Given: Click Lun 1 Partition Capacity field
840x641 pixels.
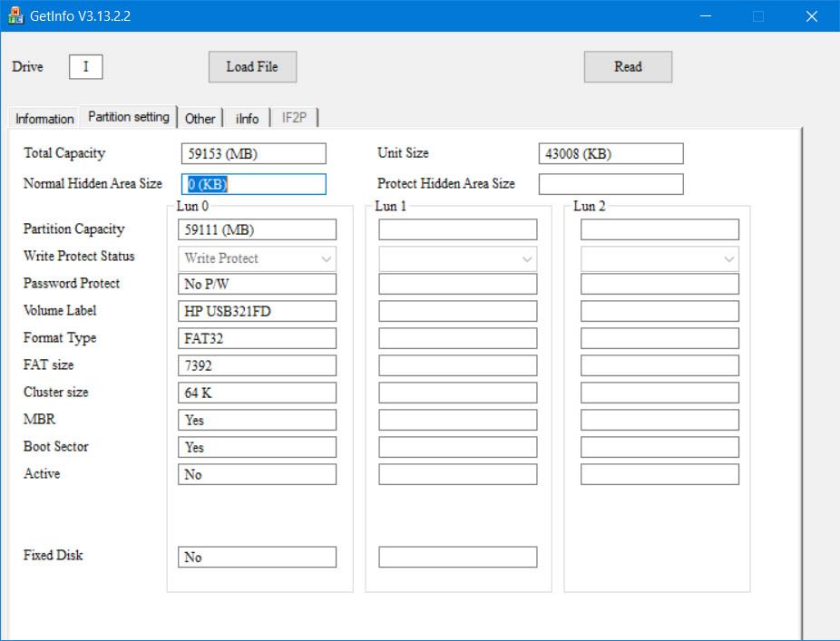Looking at the screenshot, I should click(457, 229).
